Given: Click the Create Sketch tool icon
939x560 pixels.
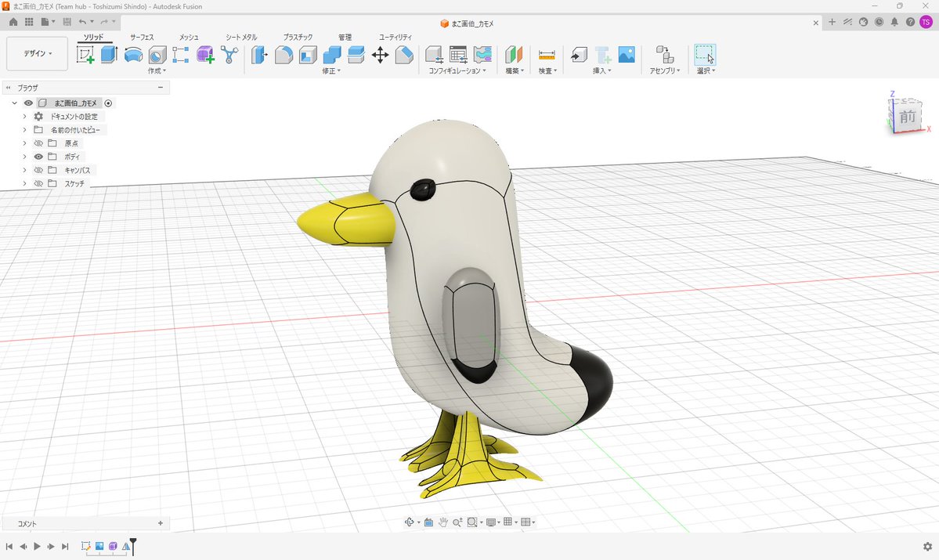Looking at the screenshot, I should 85,55.
